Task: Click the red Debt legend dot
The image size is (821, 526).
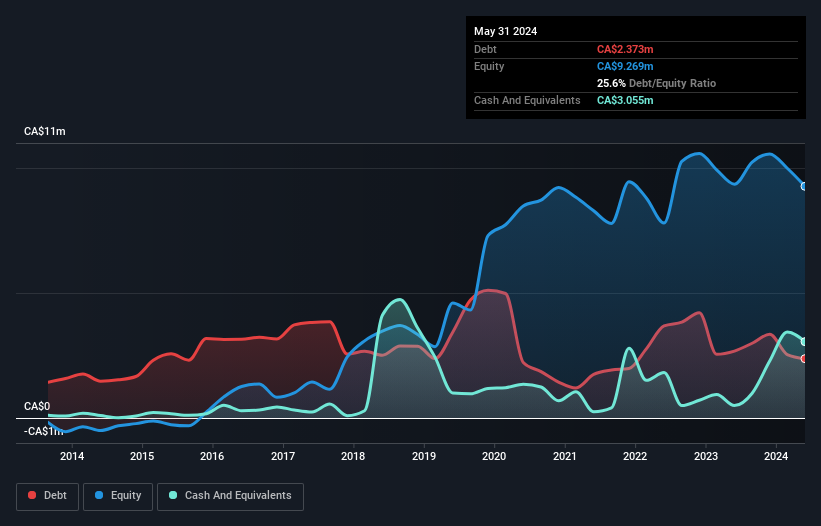Action: pos(32,495)
